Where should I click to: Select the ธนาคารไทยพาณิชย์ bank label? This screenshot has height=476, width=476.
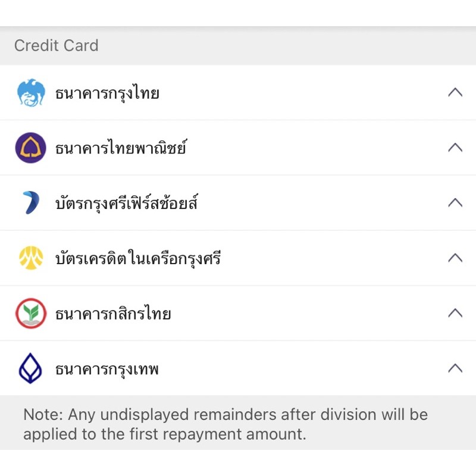tap(121, 148)
